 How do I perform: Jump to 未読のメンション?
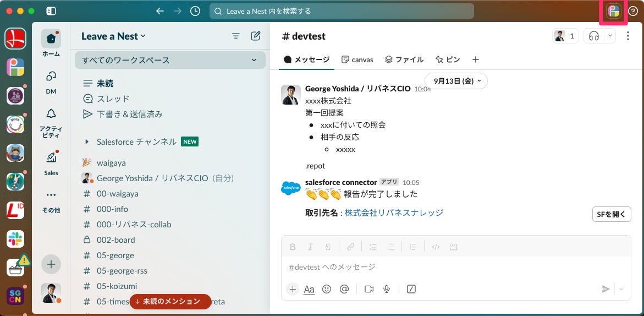click(170, 302)
